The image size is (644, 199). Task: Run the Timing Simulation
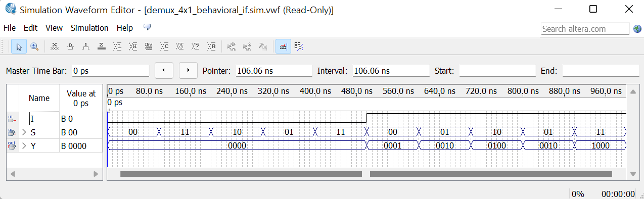click(247, 46)
